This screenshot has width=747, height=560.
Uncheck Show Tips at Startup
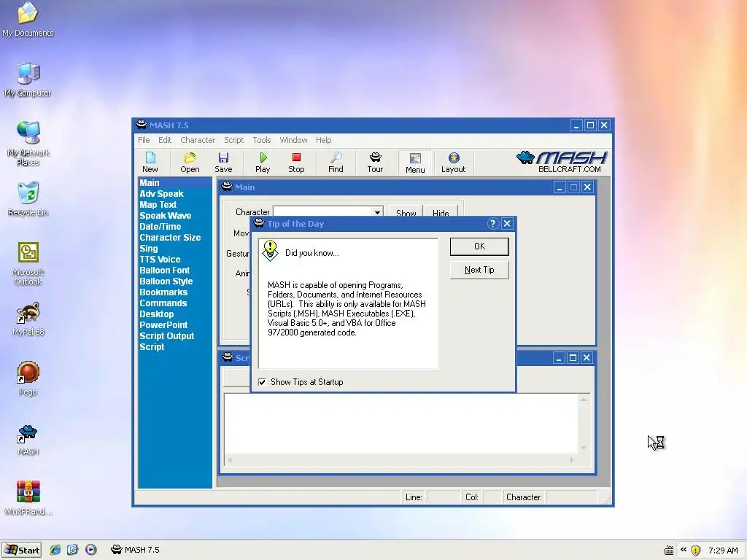(x=262, y=382)
